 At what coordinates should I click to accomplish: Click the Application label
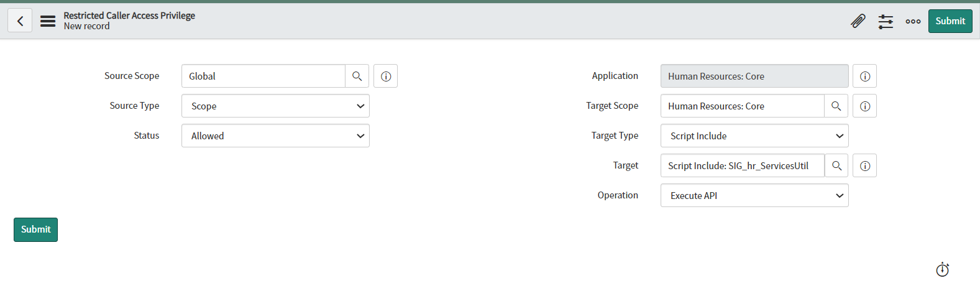tap(615, 76)
